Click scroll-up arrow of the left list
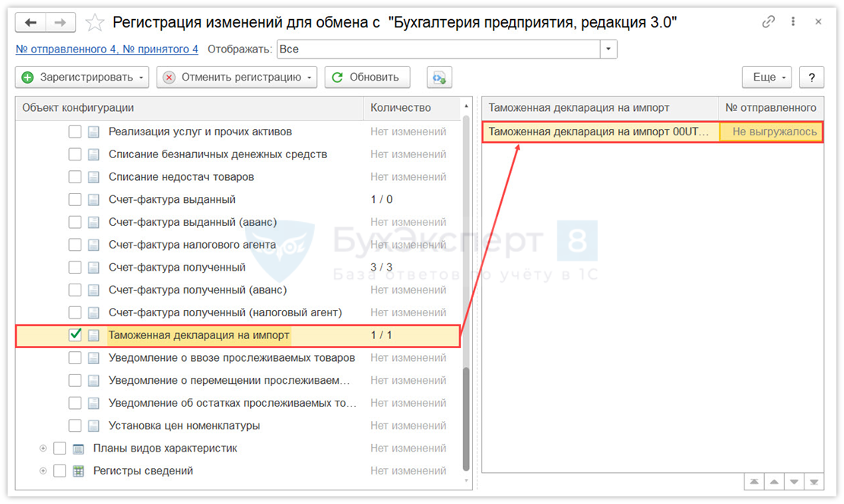The width and height of the screenshot is (844, 504). point(466,106)
